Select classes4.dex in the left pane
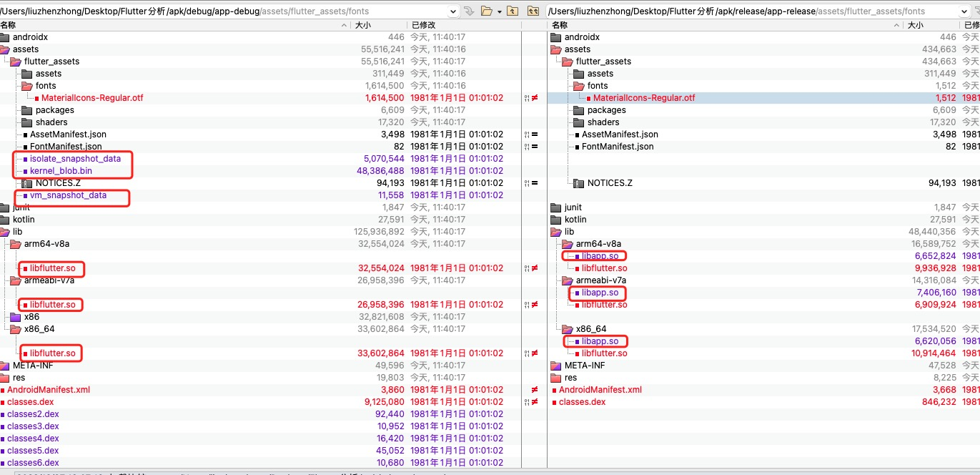Image resolution: width=980 pixels, height=475 pixels. (33, 439)
